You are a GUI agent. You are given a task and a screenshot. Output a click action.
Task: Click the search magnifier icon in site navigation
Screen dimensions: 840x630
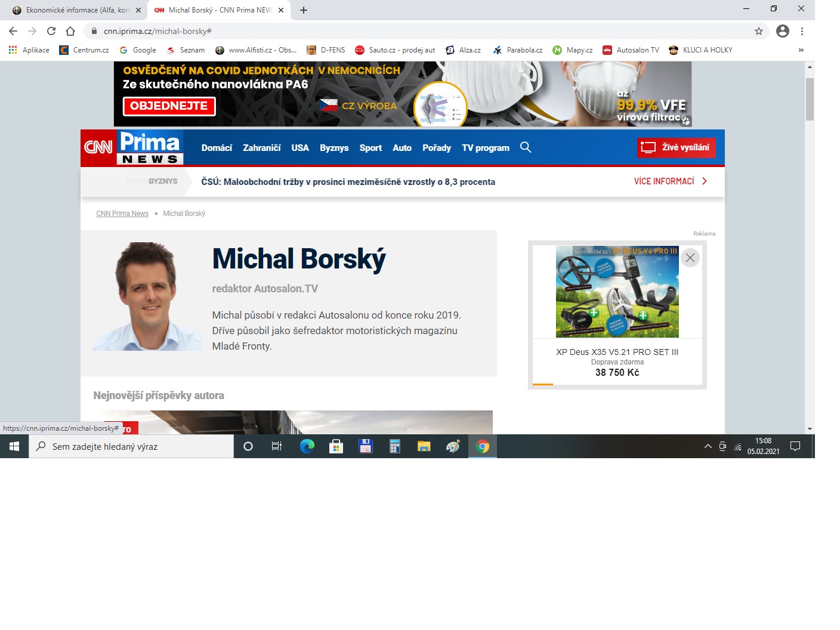(x=525, y=147)
